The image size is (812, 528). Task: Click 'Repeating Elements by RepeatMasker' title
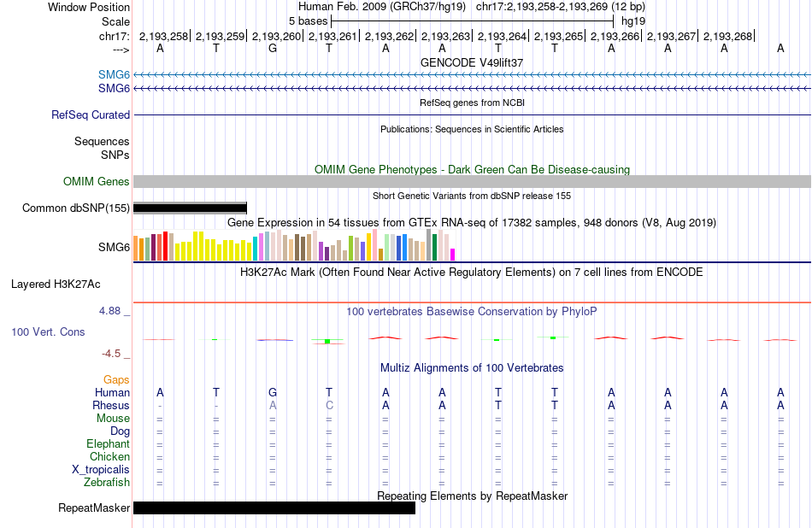pyautogui.click(x=472, y=496)
